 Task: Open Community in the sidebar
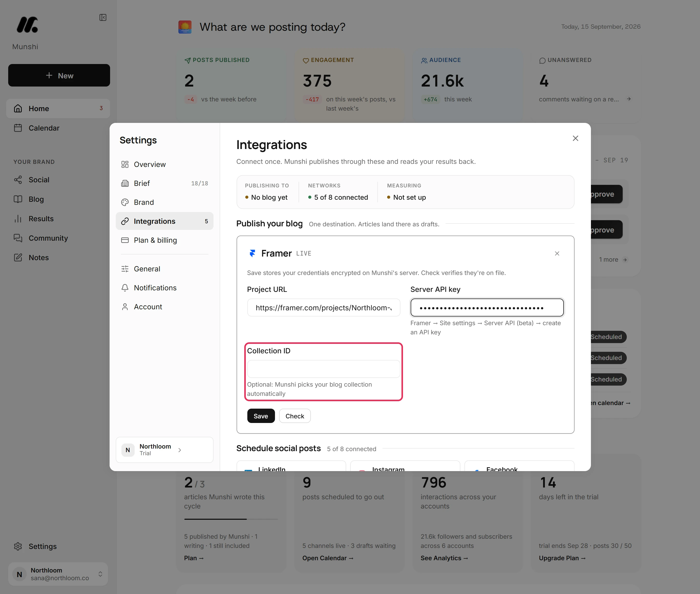coord(58,238)
